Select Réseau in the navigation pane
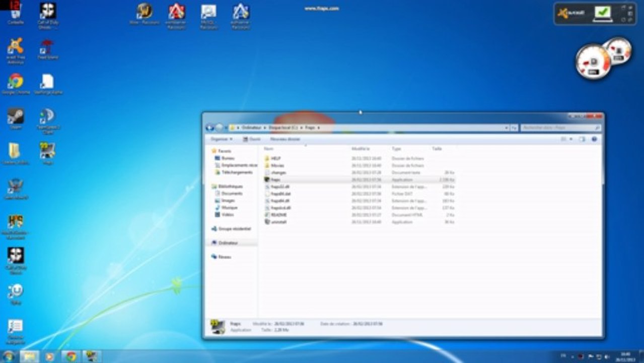This screenshot has width=644, height=363. point(222,257)
